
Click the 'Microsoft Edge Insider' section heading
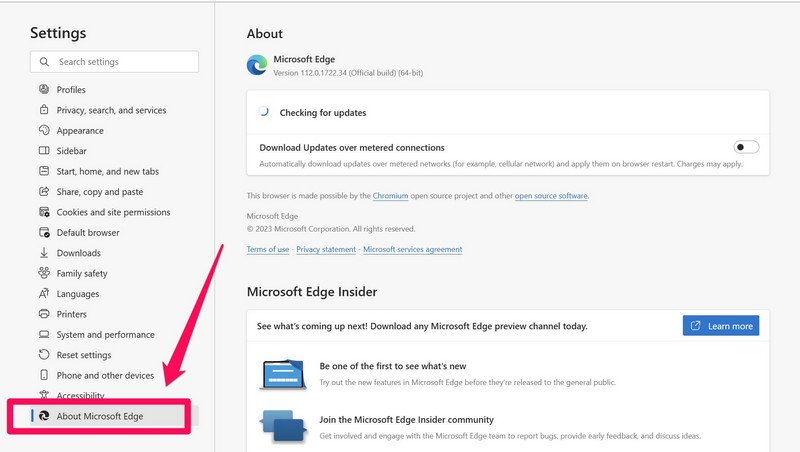[x=312, y=292]
